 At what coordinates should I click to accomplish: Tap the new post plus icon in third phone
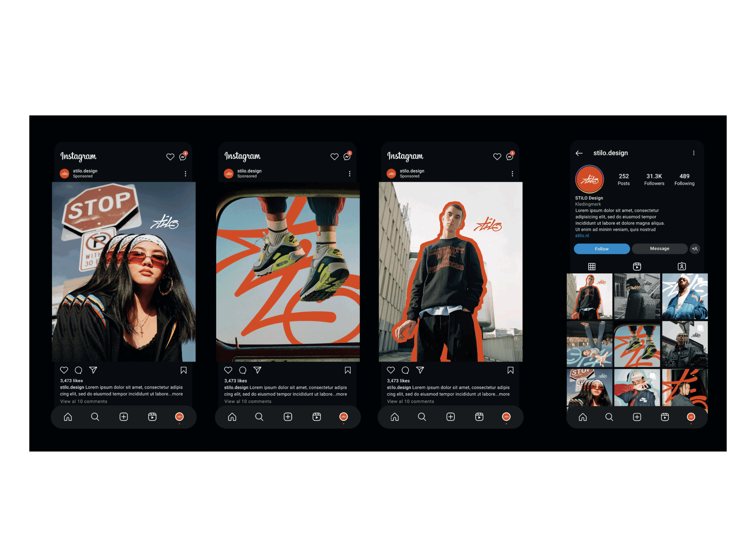click(x=450, y=417)
